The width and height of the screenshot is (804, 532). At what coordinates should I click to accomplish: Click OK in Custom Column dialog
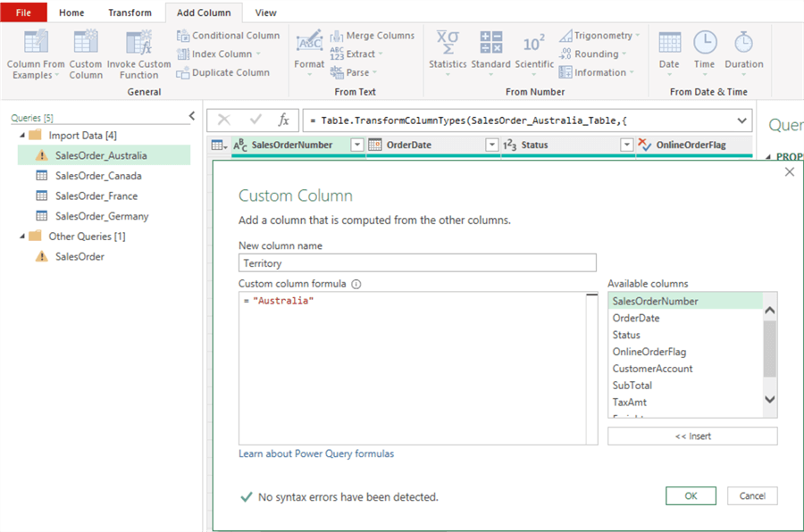(691, 495)
